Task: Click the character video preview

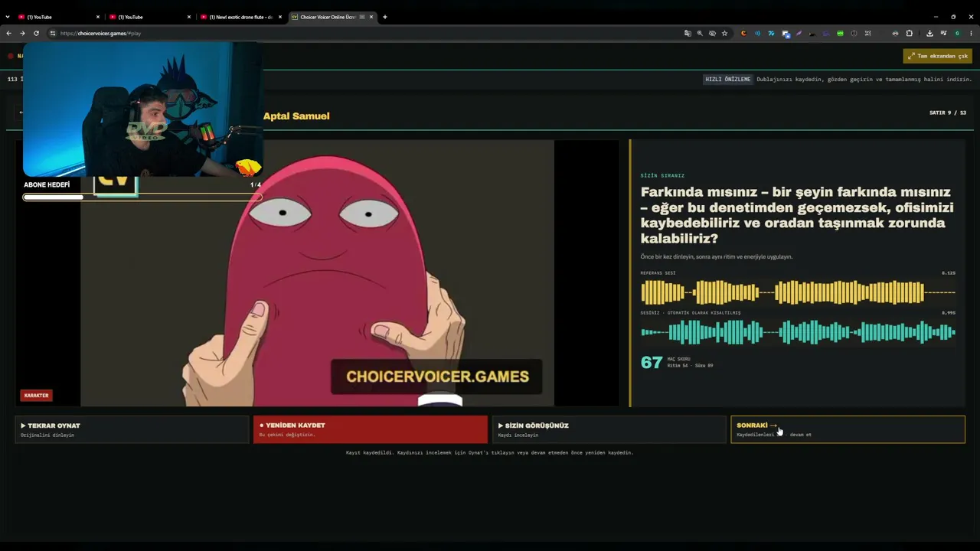Action: 317,273
